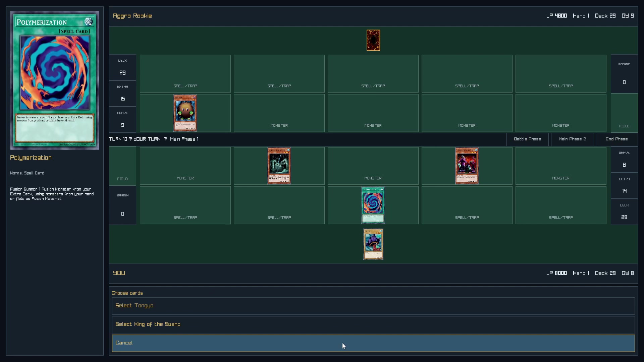This screenshot has width=644, height=362.
Task: Click opponent's leftmost spell/trap zone
Action: 185,74
